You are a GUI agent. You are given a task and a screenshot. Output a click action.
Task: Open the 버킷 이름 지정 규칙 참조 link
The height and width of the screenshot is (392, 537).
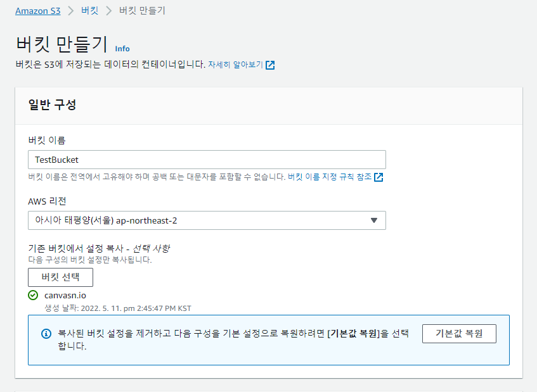tap(330, 177)
